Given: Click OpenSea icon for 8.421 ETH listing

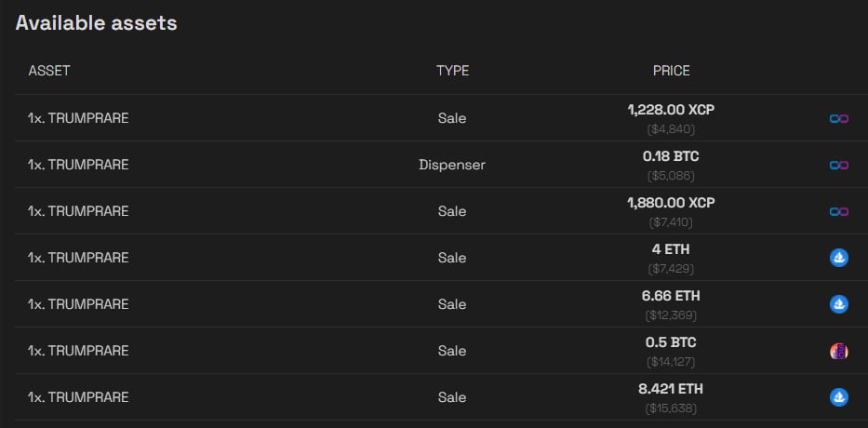Looking at the screenshot, I should pyautogui.click(x=838, y=397).
